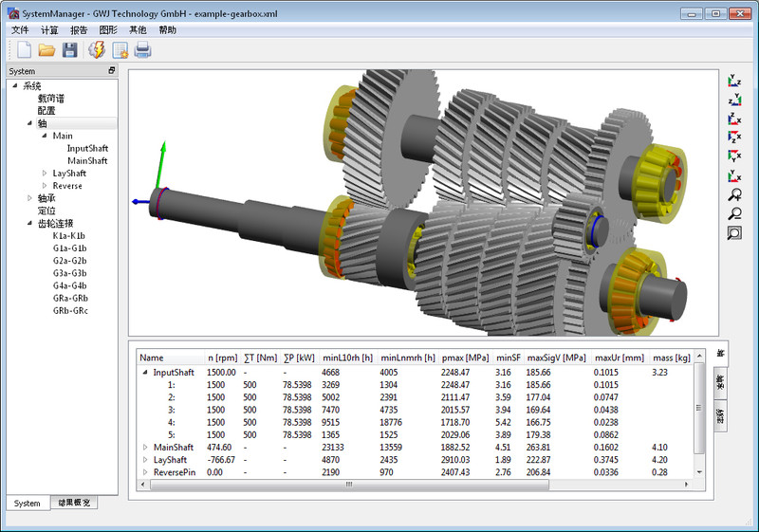Save project with the floppy disk icon
The width and height of the screenshot is (759, 532).
tap(70, 50)
